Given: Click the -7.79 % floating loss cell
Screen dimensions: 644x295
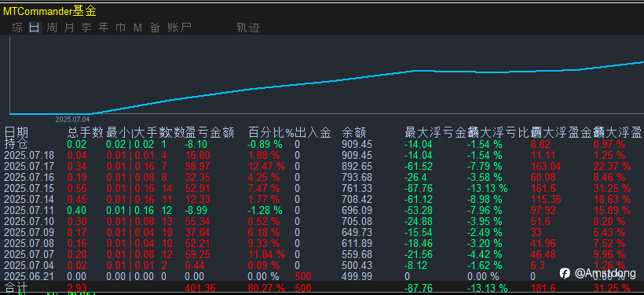Looking at the screenshot, I should tap(485, 166).
